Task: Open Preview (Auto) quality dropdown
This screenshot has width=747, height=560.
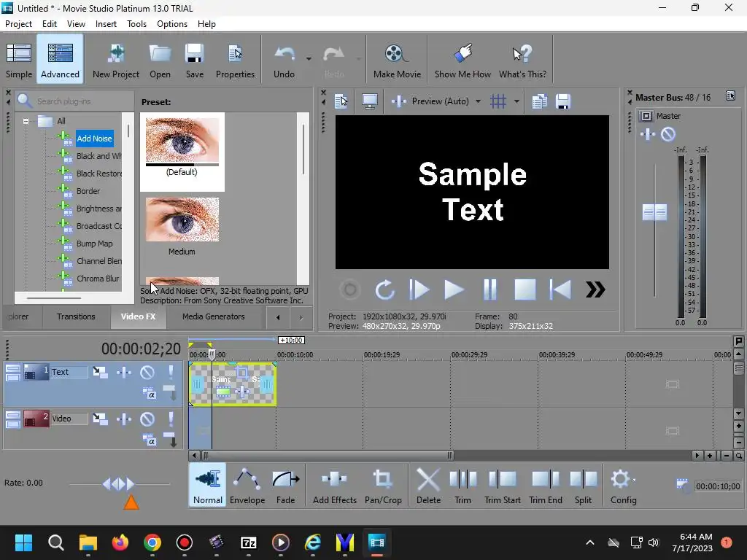Action: tap(478, 101)
